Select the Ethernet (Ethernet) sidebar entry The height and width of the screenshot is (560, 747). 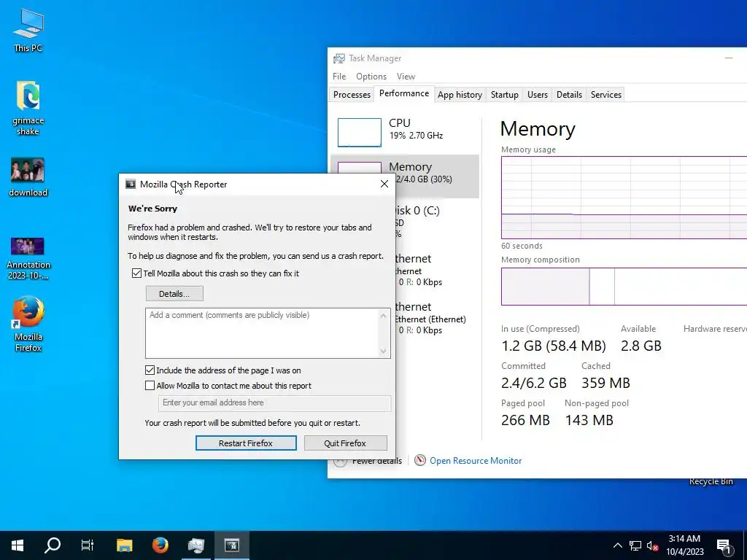(430, 319)
